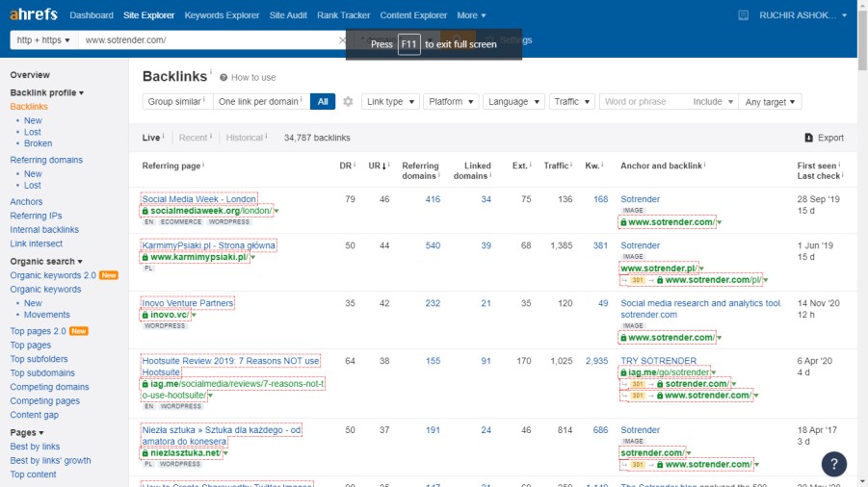Screen dimensions: 868x487
Task: Click the Export file icon
Action: click(809, 138)
